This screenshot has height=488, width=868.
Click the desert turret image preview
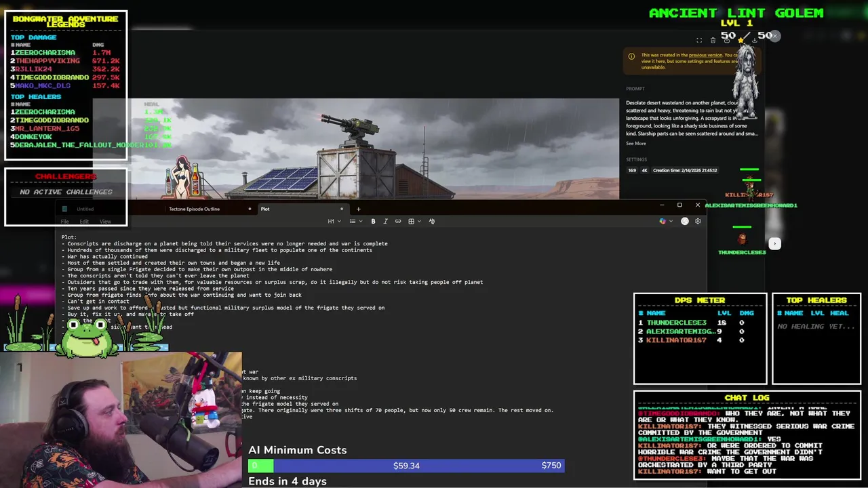tap(356, 149)
